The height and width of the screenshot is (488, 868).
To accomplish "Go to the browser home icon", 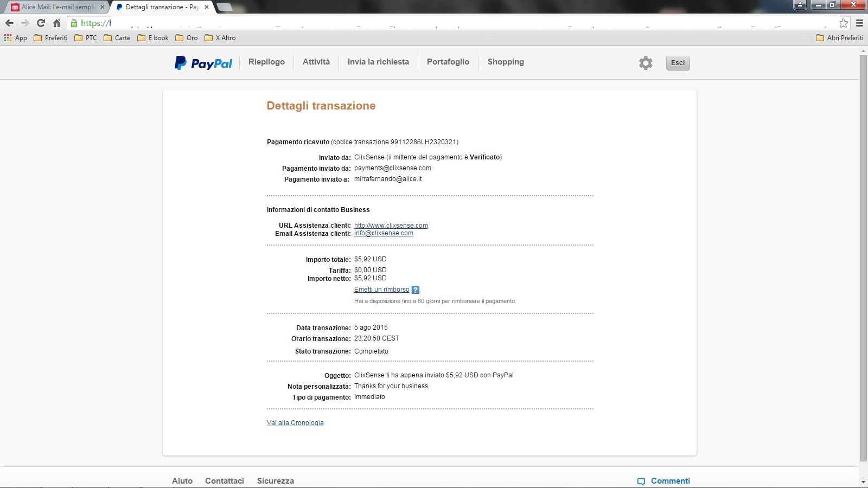I will [x=56, y=23].
